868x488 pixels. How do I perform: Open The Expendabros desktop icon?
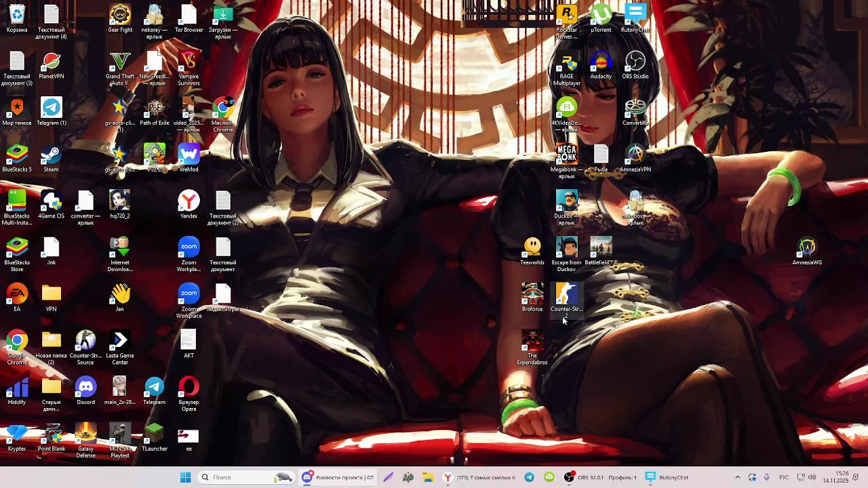click(532, 348)
